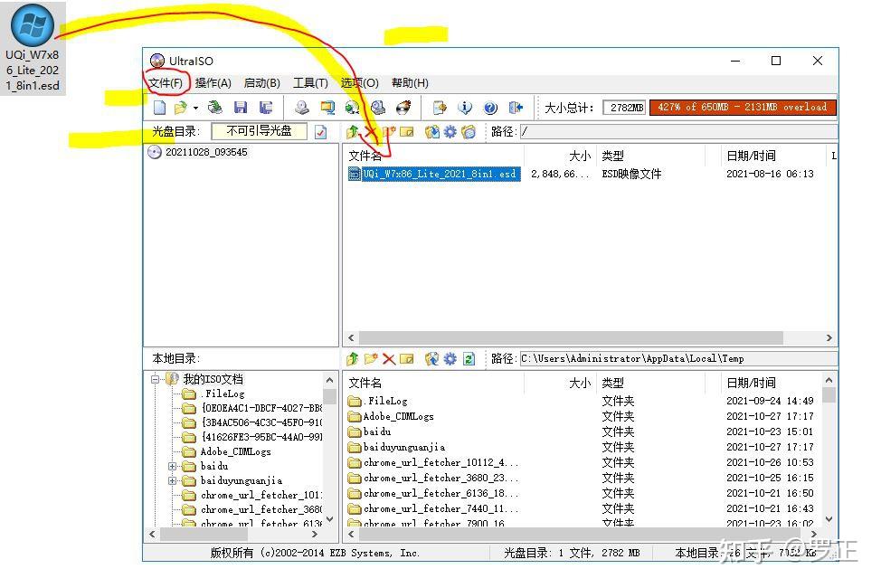Open the dropdown arrow next to Open icon
The width and height of the screenshot is (881, 588).
point(194,107)
